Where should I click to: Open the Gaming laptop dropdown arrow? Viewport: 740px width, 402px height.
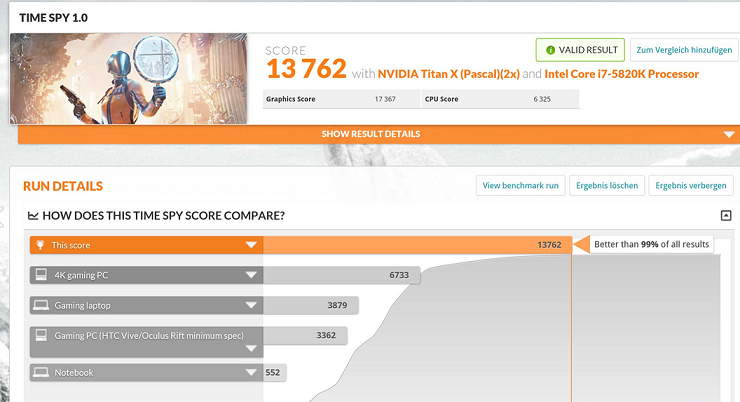pos(251,305)
